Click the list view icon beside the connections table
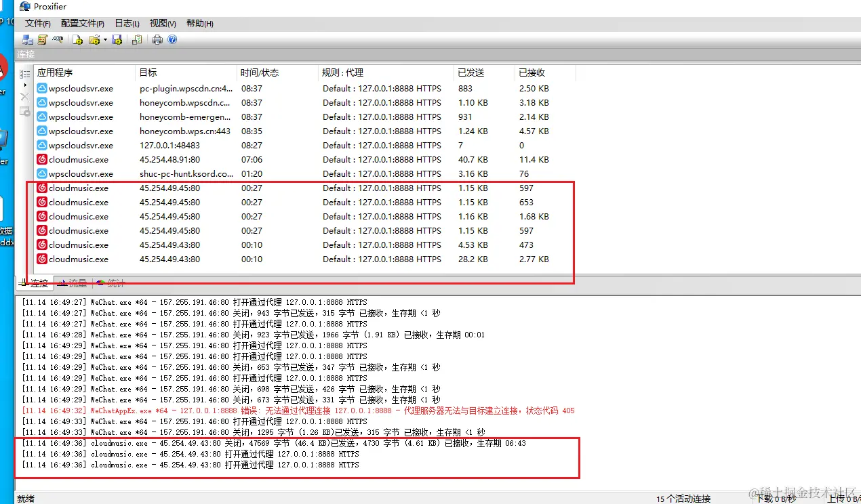861x504 pixels. point(25,74)
